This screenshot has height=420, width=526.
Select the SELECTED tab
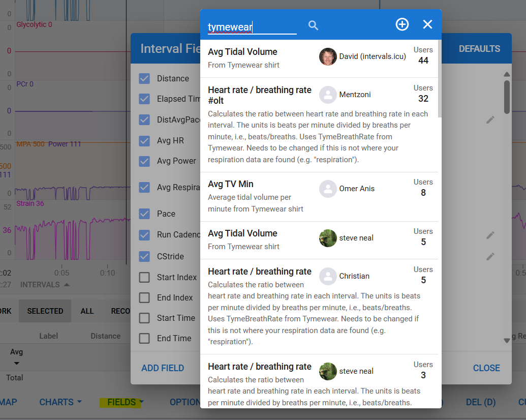coord(45,311)
